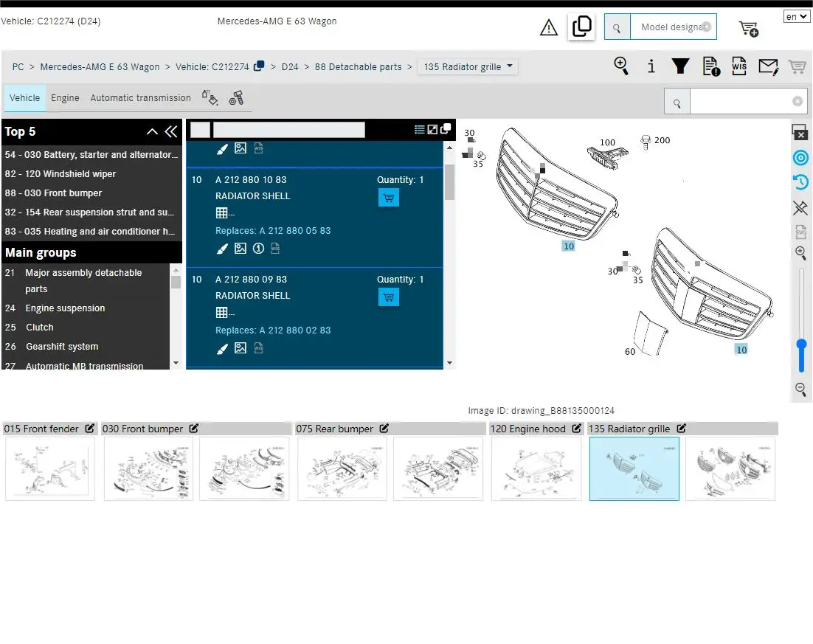Click the copy documents icon in header

[581, 26]
